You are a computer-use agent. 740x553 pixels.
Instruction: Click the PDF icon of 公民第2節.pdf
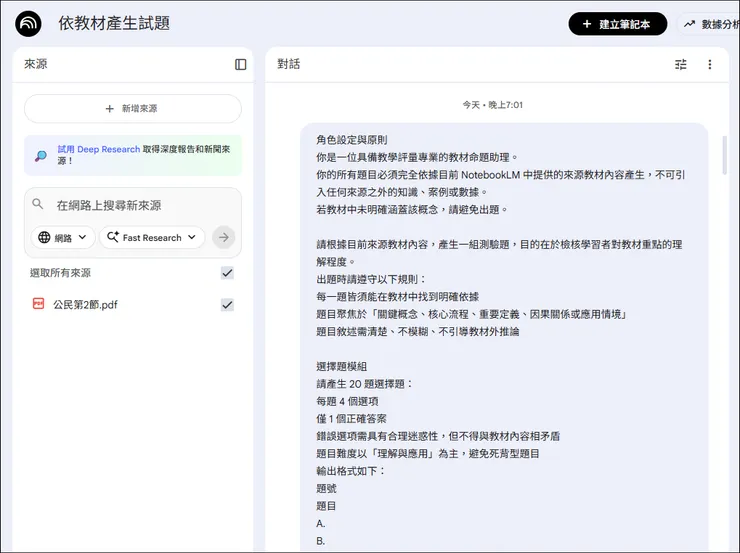(x=38, y=304)
